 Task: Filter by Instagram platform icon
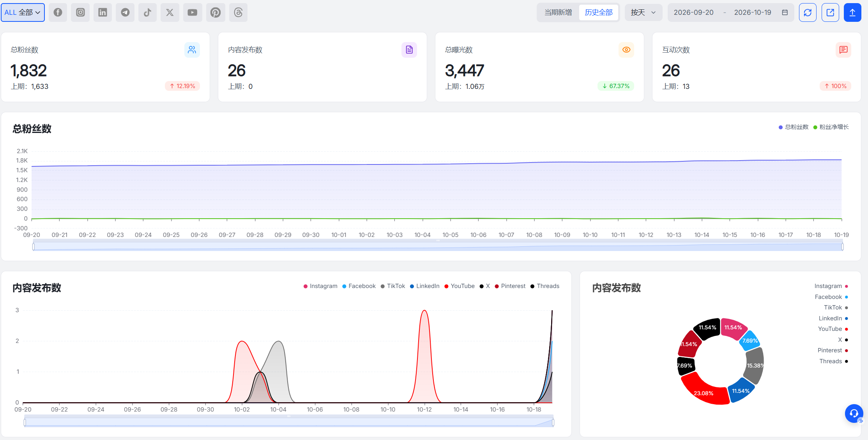click(x=80, y=12)
